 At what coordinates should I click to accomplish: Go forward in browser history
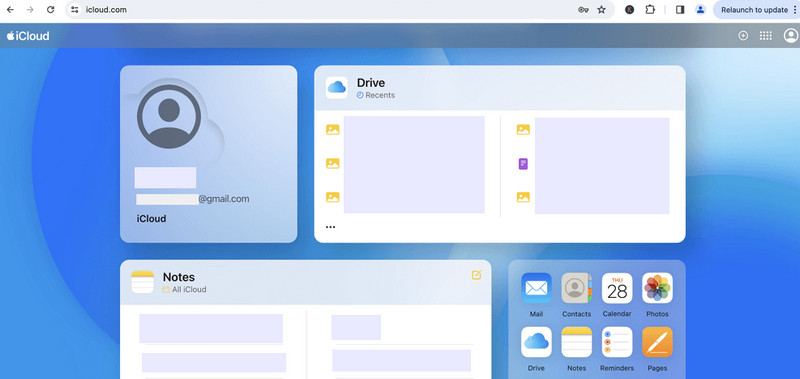(30, 10)
